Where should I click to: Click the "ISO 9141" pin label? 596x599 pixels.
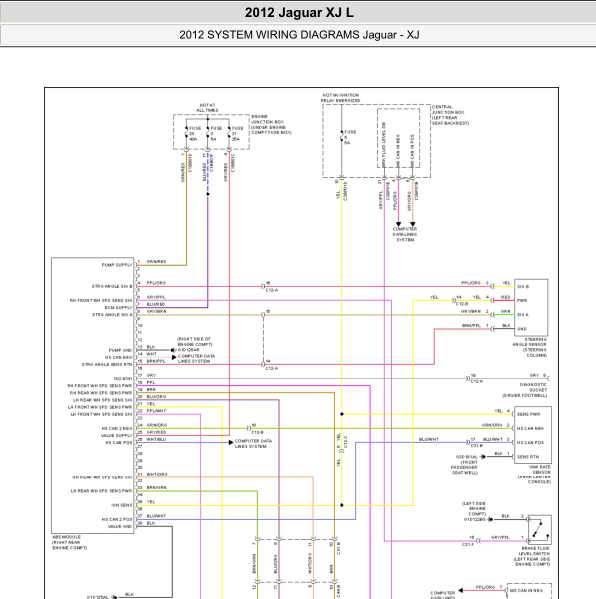[x=123, y=379]
